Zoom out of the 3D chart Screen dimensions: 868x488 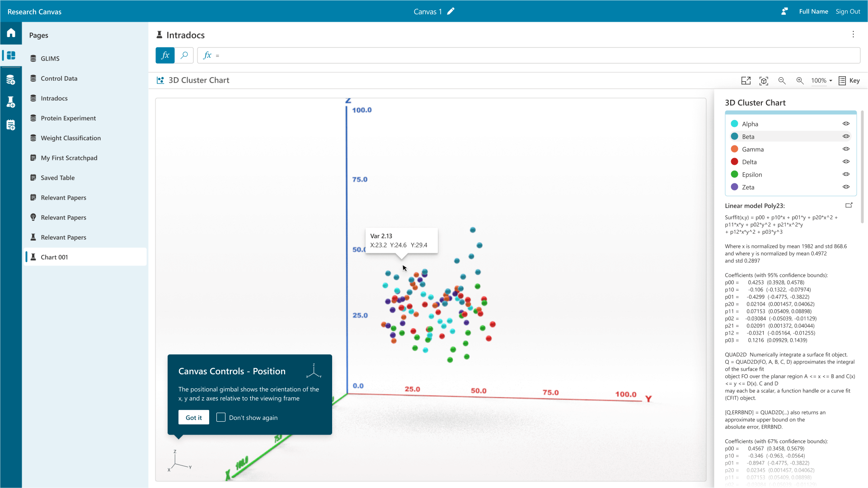click(782, 80)
